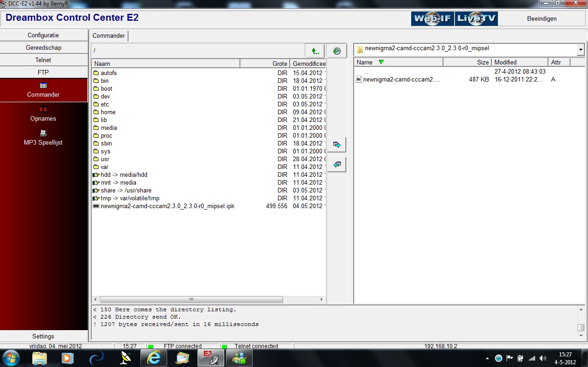Screen dimensions: 588x367
Task: Open the Configuratie section
Action: coord(43,35)
